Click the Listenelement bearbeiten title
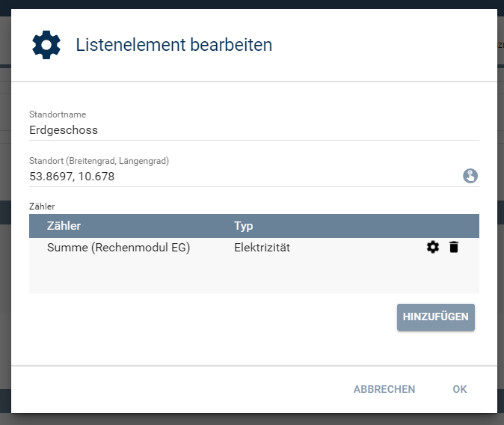This screenshot has height=425, width=504. point(173,45)
